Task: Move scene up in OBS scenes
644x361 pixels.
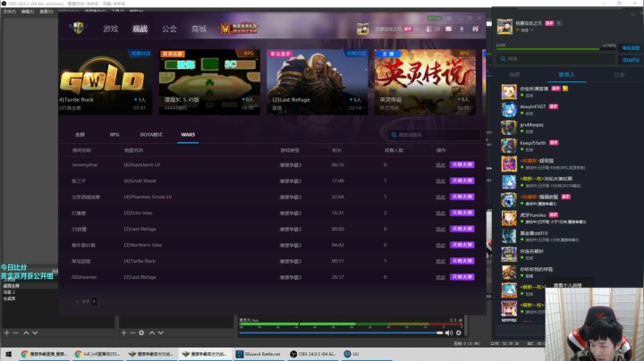Action: pos(26,332)
